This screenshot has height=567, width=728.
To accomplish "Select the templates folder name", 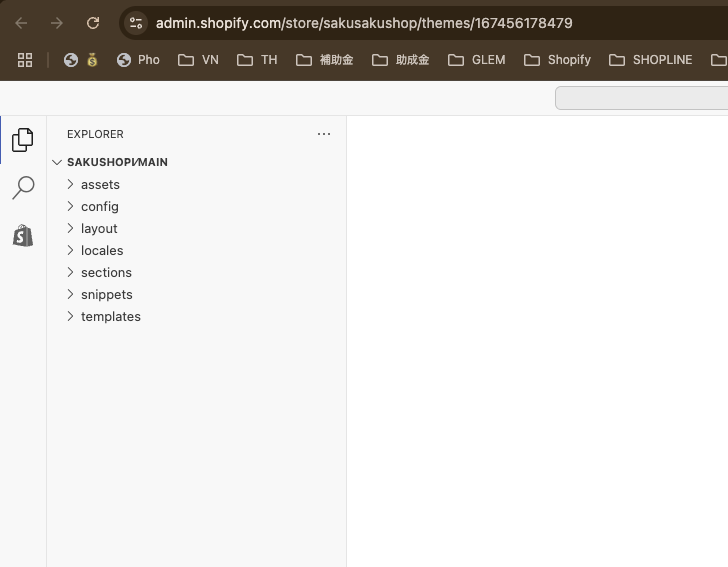I will click(110, 317).
